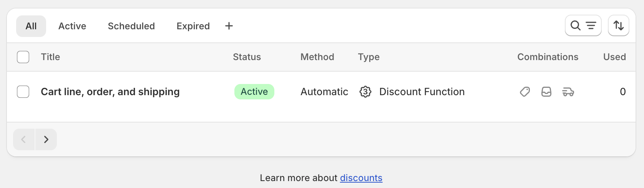Click the order discount combination icon
Viewport: 644px width, 188px height.
click(x=546, y=92)
